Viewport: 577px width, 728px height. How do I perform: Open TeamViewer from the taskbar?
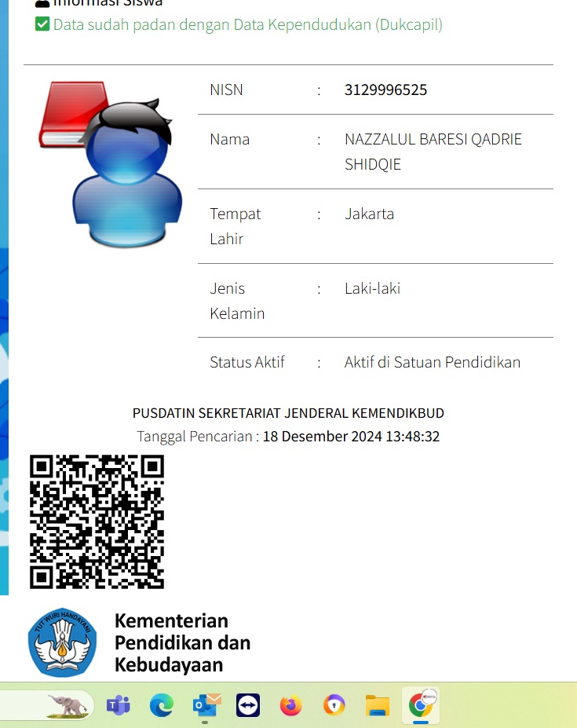pos(248,705)
